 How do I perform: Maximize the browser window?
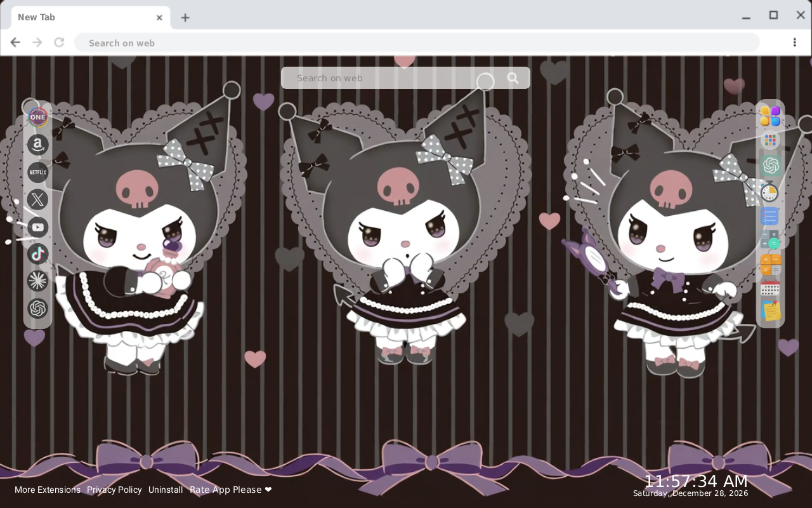tap(773, 15)
